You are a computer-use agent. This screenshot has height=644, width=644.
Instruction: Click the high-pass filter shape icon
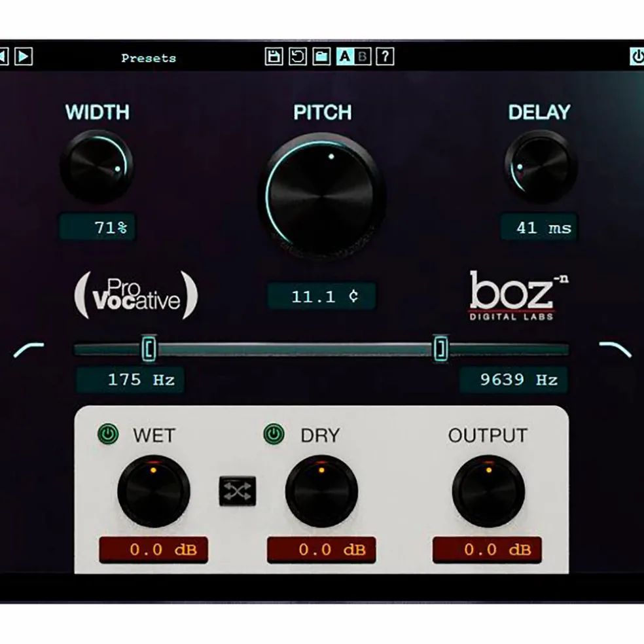(x=29, y=349)
